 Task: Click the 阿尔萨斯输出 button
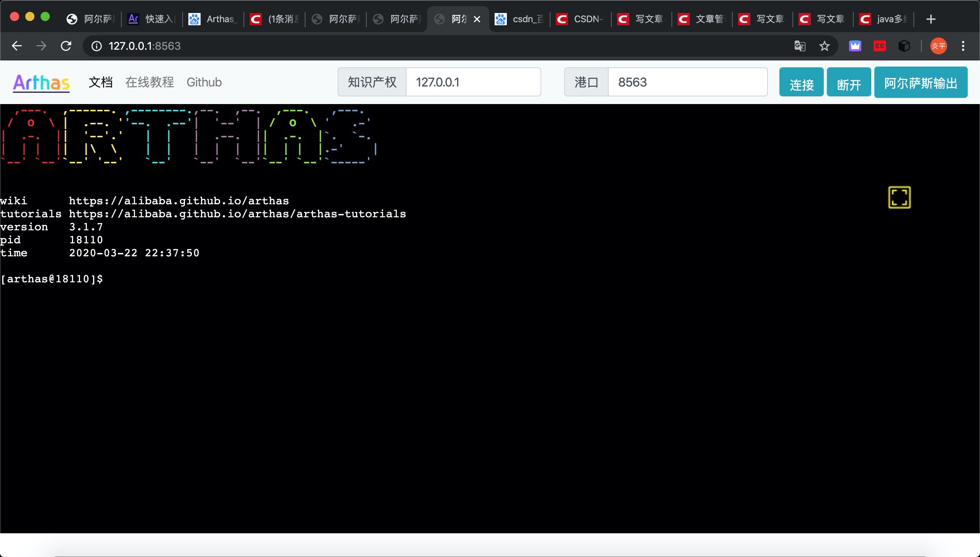tap(921, 82)
